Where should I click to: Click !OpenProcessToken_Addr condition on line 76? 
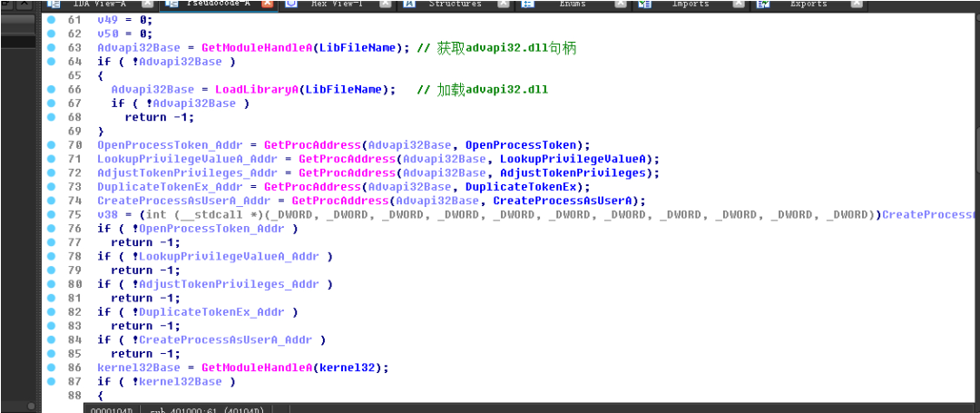[208, 229]
